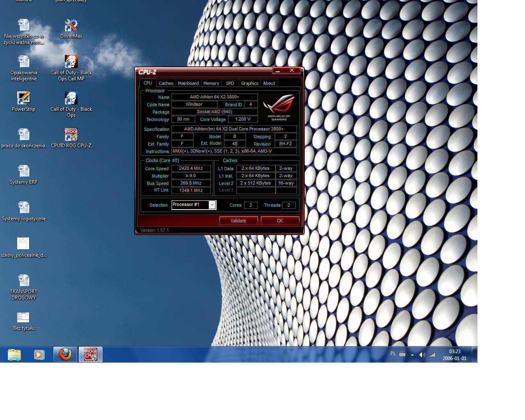Viewport: 525px width, 420px height.
Task: Expand the Processor #1 selection dropdown
Action: point(212,205)
